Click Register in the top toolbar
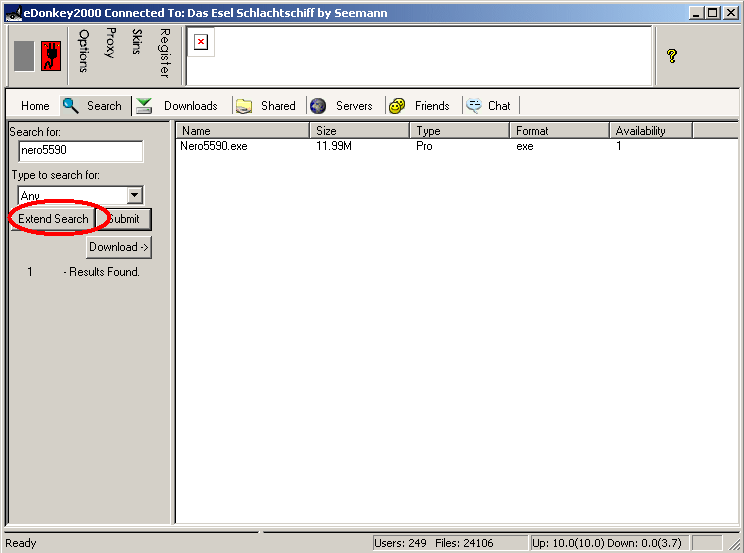The width and height of the screenshot is (744, 553). pyautogui.click(x=165, y=53)
